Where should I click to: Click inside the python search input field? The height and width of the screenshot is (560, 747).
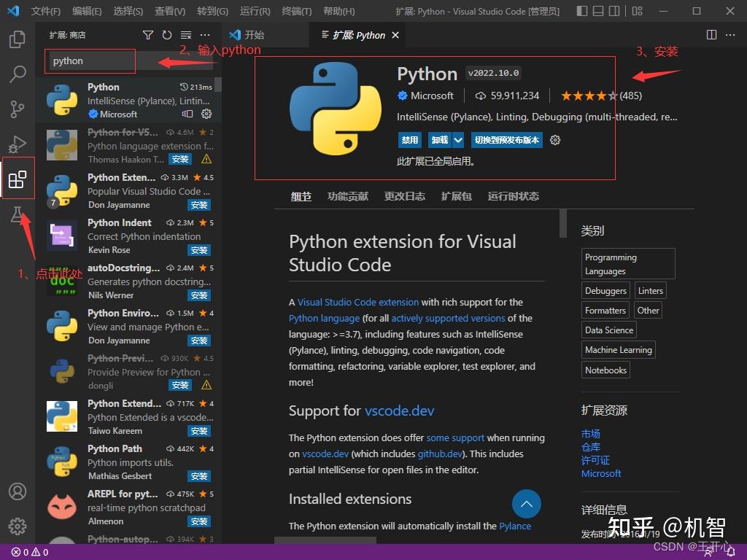[x=90, y=61]
